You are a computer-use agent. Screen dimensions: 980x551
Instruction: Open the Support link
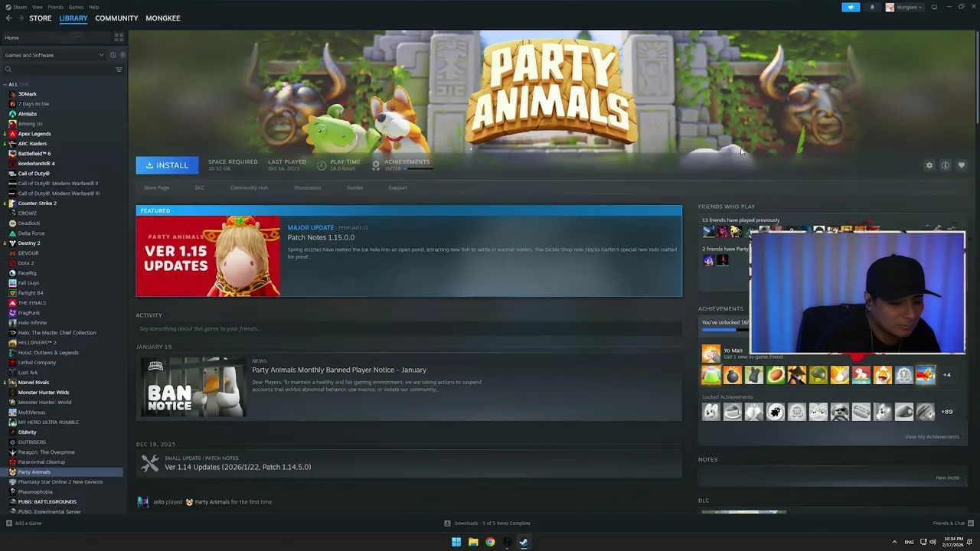(x=397, y=187)
